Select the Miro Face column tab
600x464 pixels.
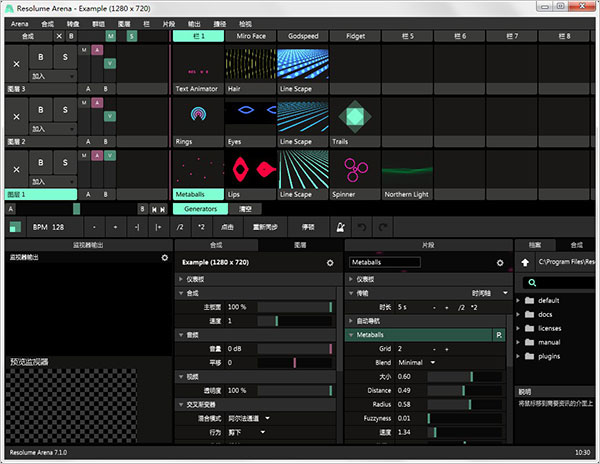250,36
